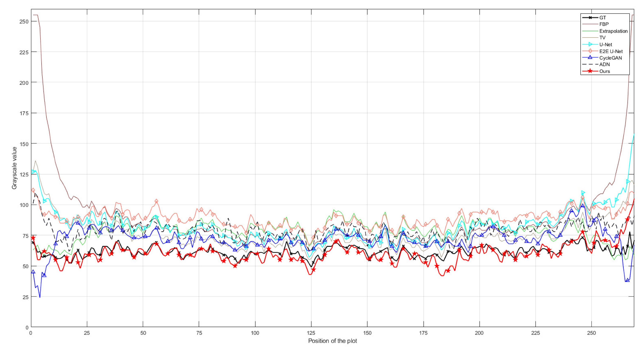Toggle visibility of the CycleGAN legend entry
The image size is (644, 350).
click(610, 57)
